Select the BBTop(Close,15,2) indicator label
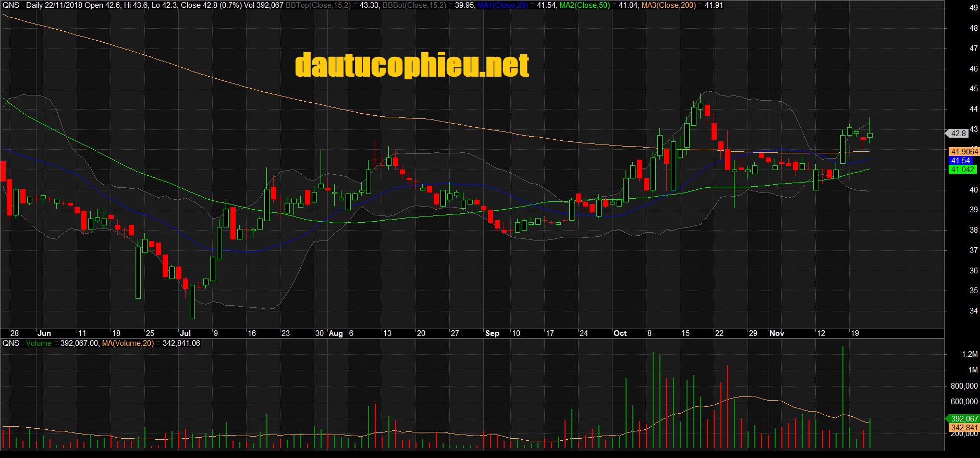The image size is (980, 458). pyautogui.click(x=317, y=5)
